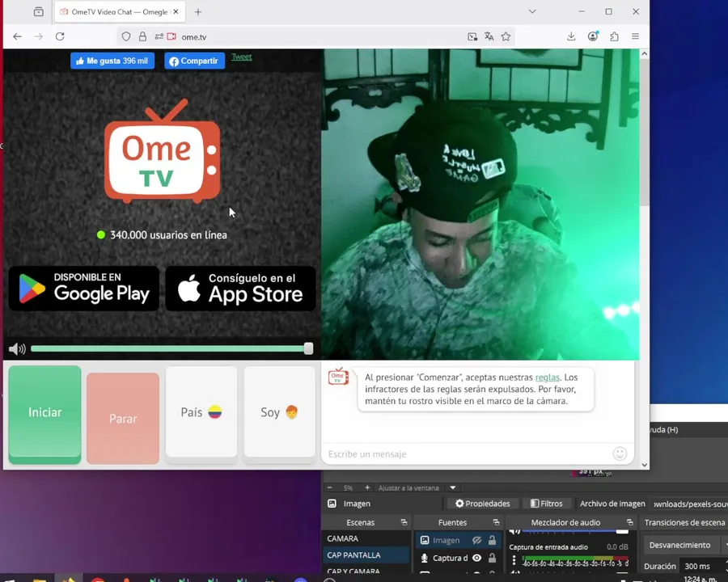Open OBS Filtros for the source
This screenshot has height=582, width=728.
point(547,504)
